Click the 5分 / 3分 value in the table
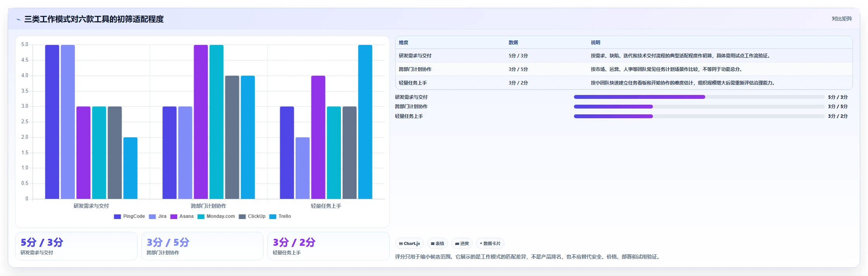Viewport: 868px width, 276px height. tap(518, 56)
